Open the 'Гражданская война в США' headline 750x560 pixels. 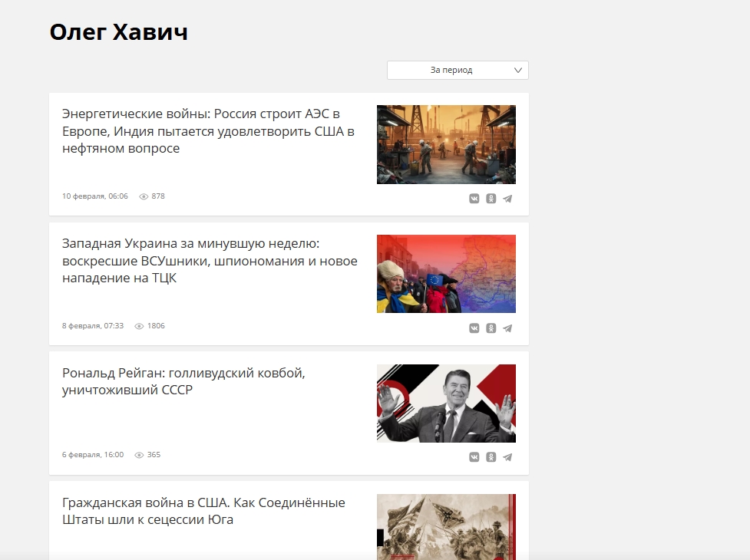coord(203,511)
